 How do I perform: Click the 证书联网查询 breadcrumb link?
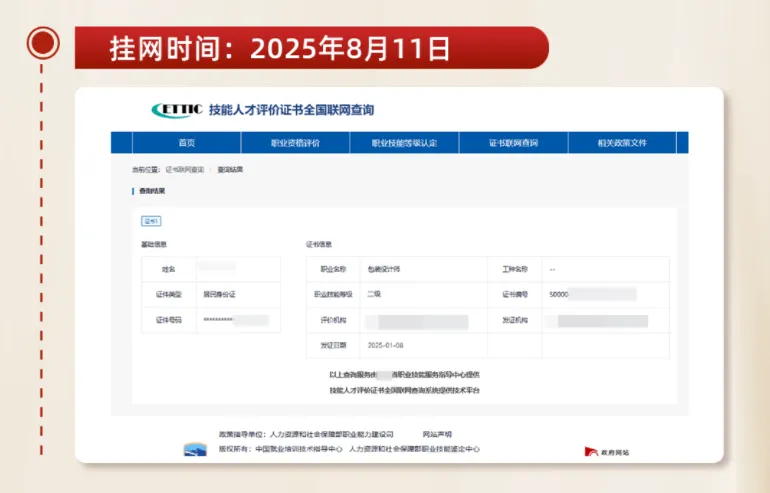coord(185,170)
